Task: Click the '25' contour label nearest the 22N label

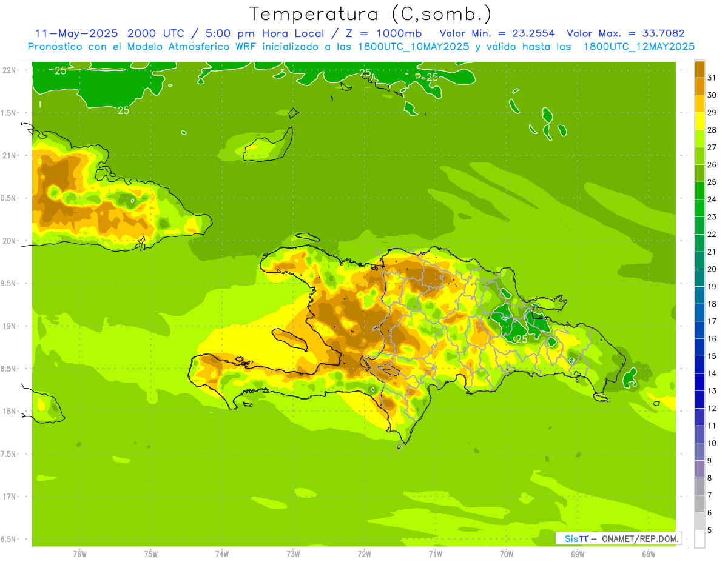Action: 61,71
